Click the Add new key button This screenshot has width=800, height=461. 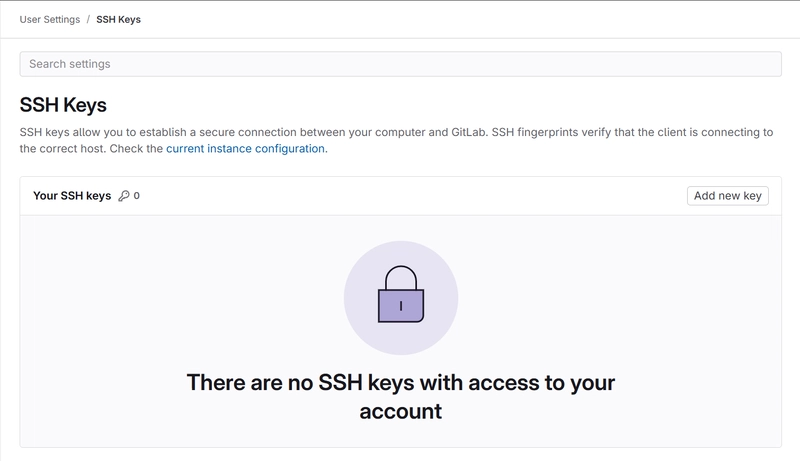[x=728, y=196]
